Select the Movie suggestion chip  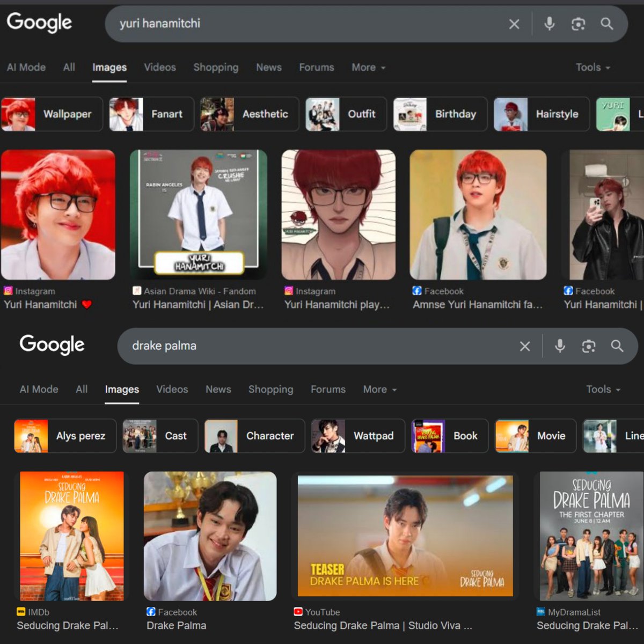pos(536,436)
